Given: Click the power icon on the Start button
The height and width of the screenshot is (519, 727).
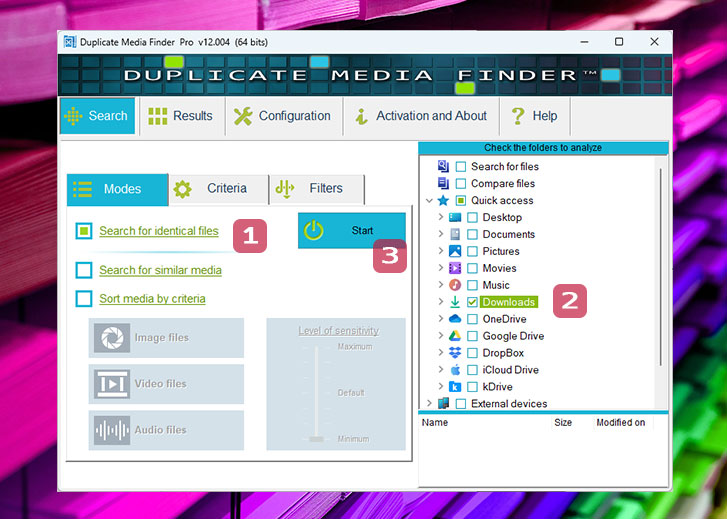Looking at the screenshot, I should (x=314, y=231).
